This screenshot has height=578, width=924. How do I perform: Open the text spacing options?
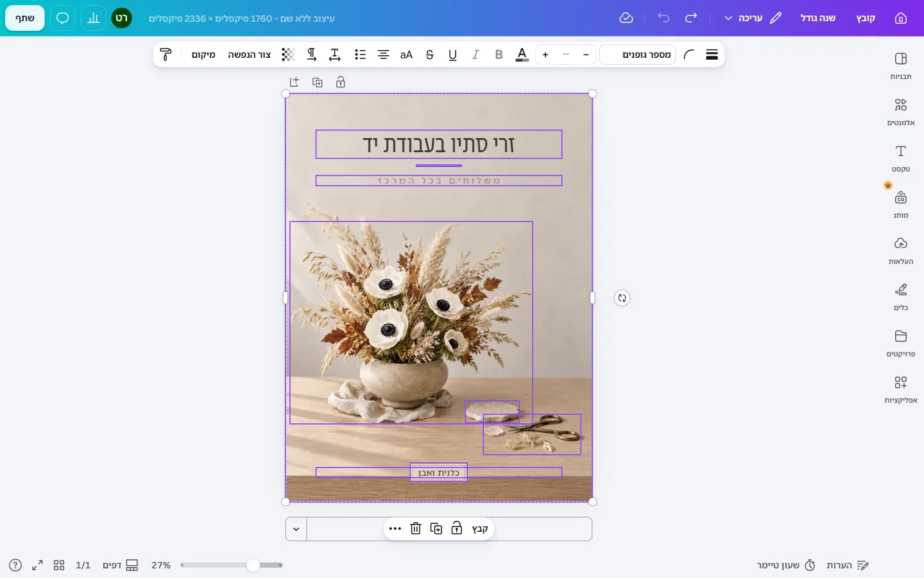[x=335, y=55]
